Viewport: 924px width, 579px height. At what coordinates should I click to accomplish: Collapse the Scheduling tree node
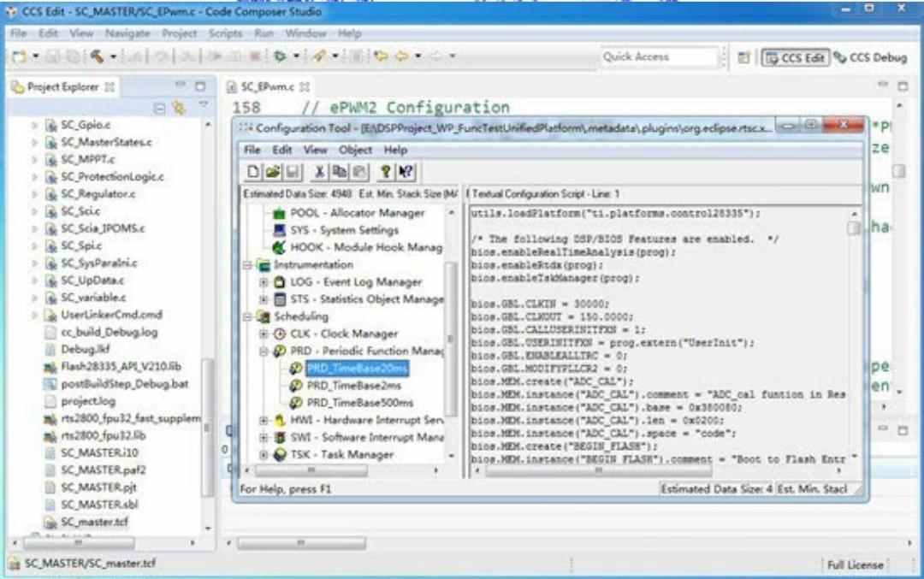point(247,317)
